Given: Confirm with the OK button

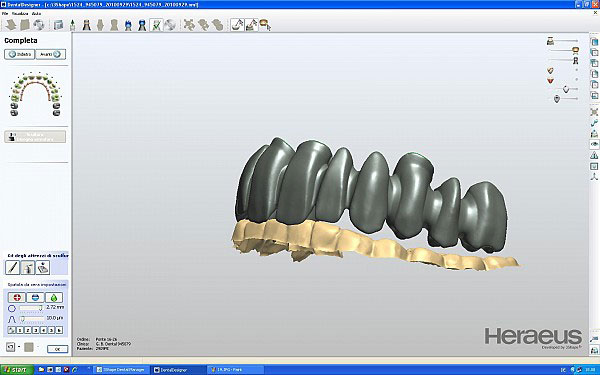Looking at the screenshot, I should pos(57,349).
